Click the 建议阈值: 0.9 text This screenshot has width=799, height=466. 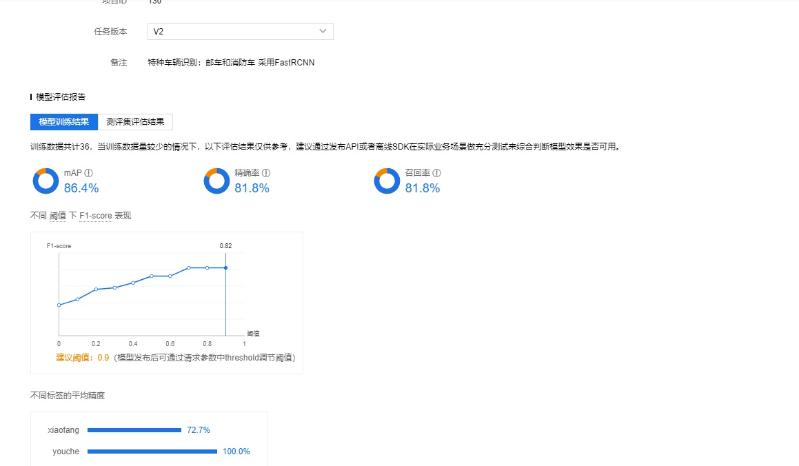tap(83, 358)
